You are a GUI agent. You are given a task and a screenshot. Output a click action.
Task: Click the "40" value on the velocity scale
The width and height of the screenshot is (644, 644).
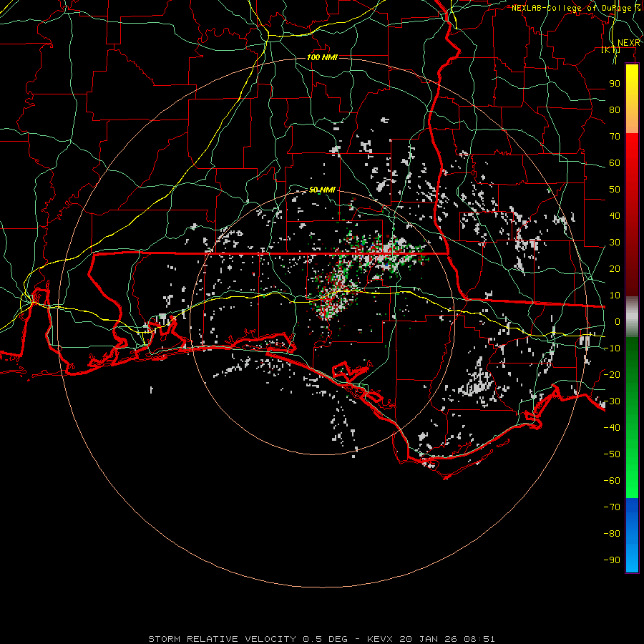(x=615, y=216)
